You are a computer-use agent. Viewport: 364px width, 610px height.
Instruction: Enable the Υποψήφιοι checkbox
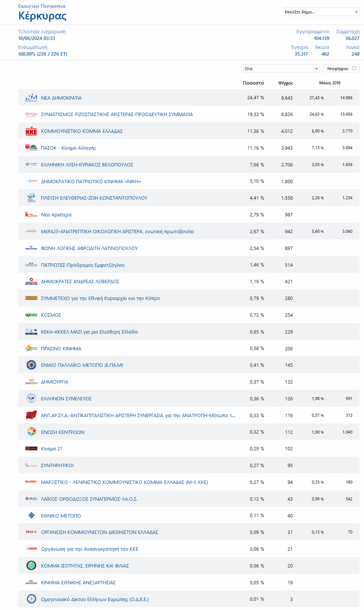(x=354, y=68)
